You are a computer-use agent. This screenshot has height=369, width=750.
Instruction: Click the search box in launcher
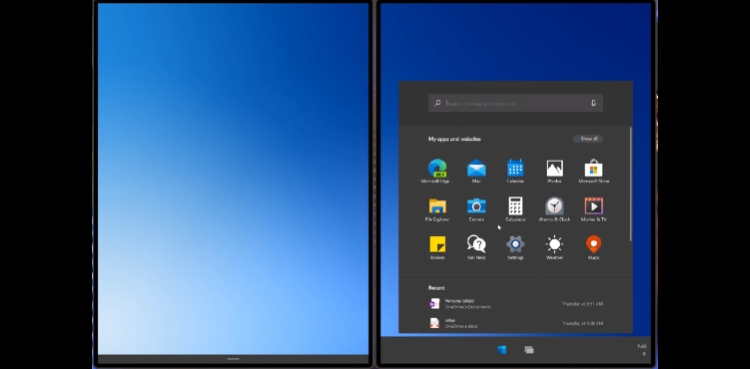click(515, 103)
